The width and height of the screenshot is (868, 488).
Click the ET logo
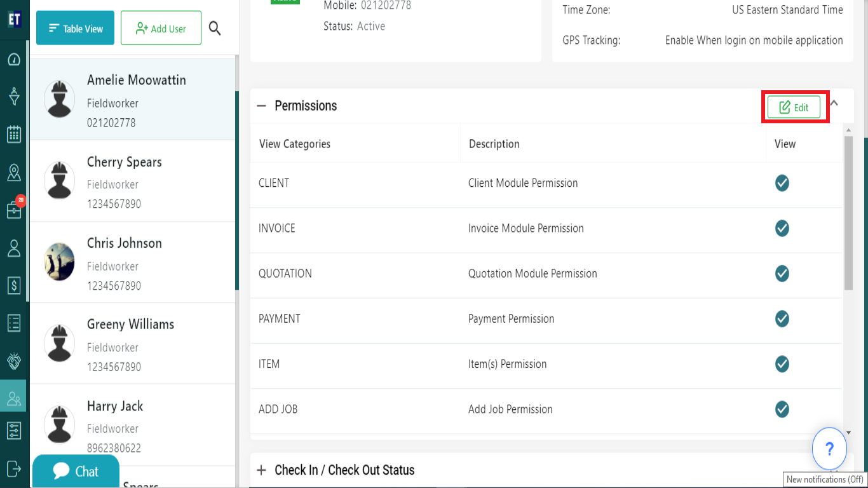pyautogui.click(x=14, y=19)
